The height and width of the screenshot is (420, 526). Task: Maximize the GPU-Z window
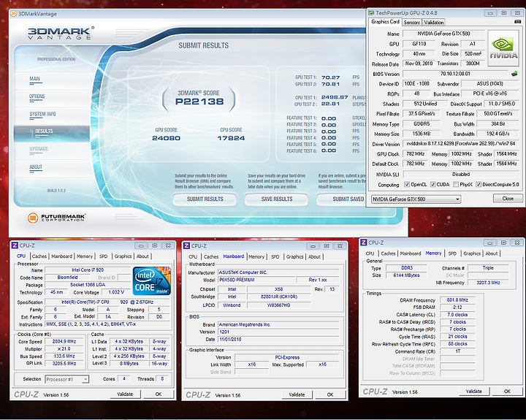pos(504,13)
